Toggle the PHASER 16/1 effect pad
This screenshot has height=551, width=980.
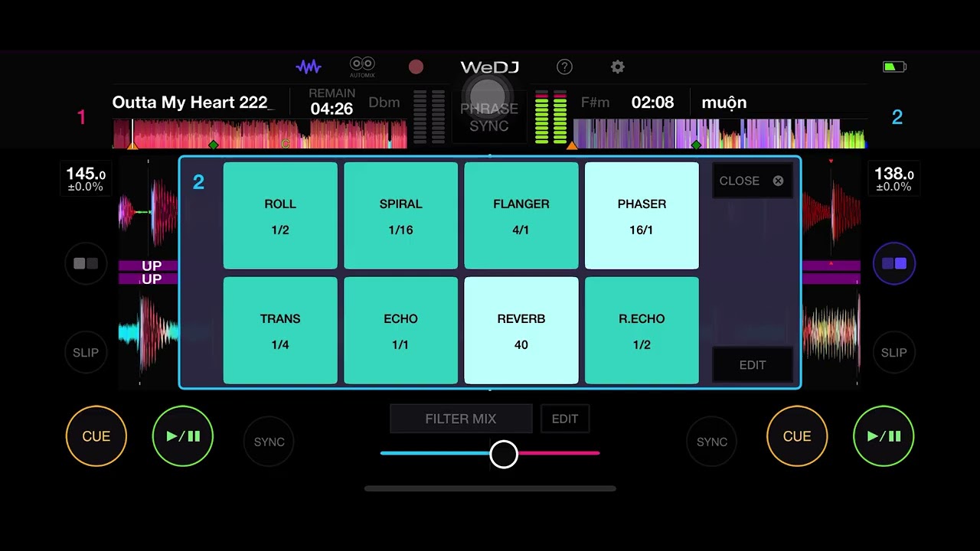click(x=642, y=216)
